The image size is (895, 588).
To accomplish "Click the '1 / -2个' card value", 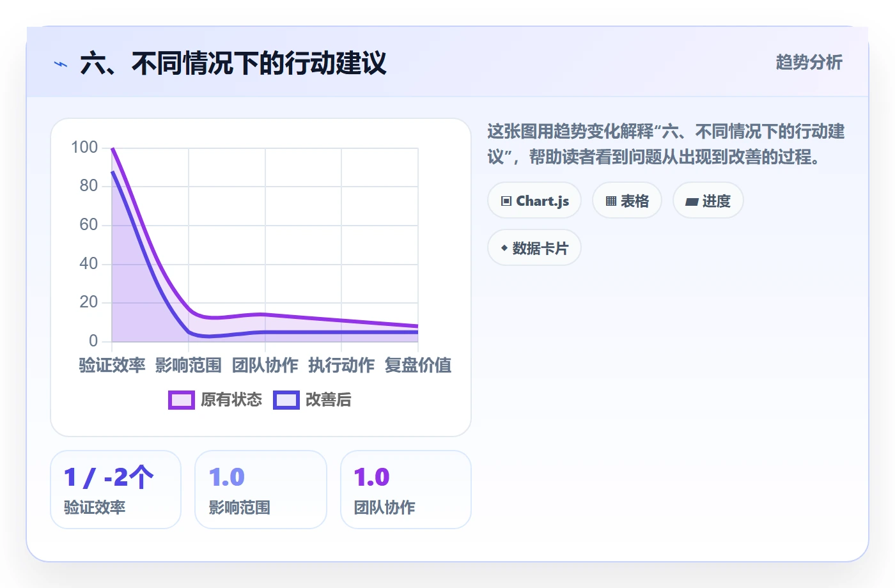I will pyautogui.click(x=109, y=477).
